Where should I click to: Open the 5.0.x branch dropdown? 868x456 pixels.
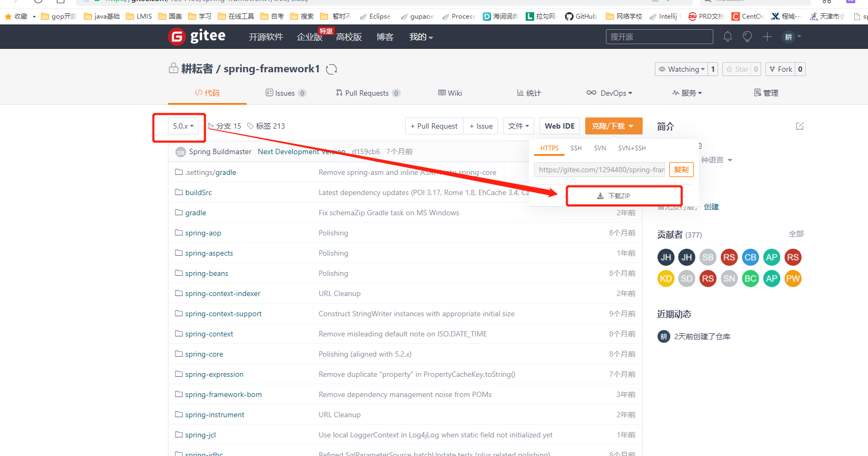pos(184,126)
